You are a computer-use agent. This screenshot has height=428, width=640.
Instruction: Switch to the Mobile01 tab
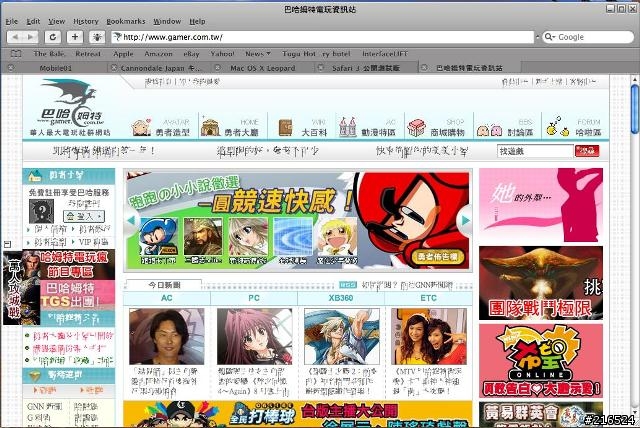click(56, 68)
